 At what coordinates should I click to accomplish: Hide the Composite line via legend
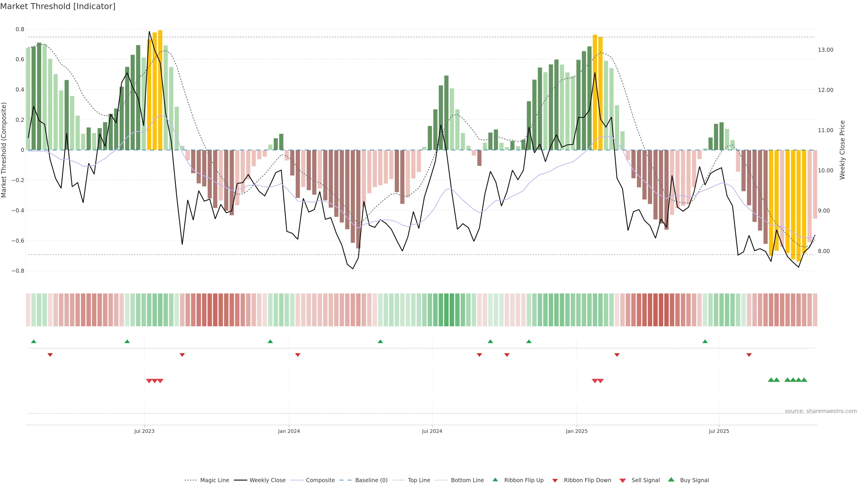coord(320,480)
